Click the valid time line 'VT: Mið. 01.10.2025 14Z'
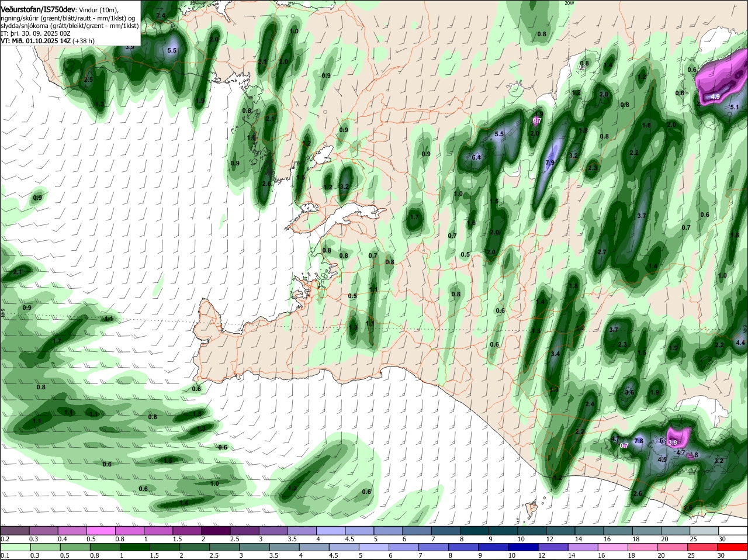Image resolution: width=748 pixels, height=560 pixels. 36,41
